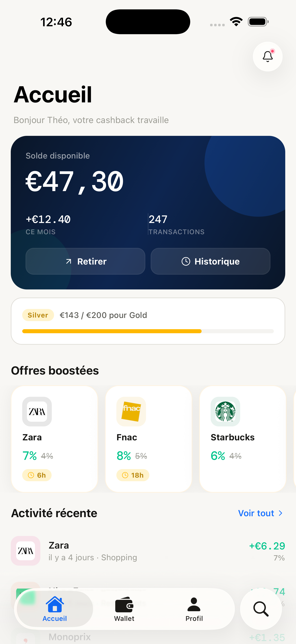The image size is (296, 644).
Task: Tap the Fnac logo icon
Action: [x=131, y=412]
